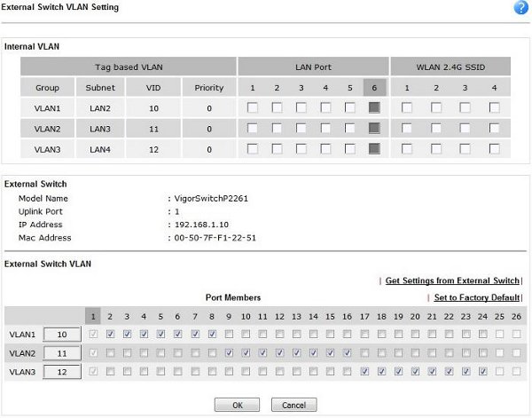The width and height of the screenshot is (532, 418).
Task: Click the internal VLAN3 group cell
Action: pyautogui.click(x=47, y=149)
